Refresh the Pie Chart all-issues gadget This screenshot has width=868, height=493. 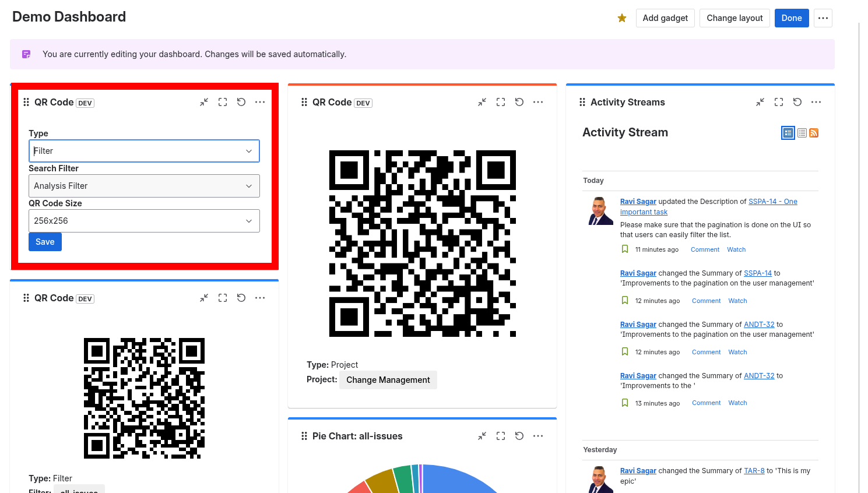(x=519, y=436)
